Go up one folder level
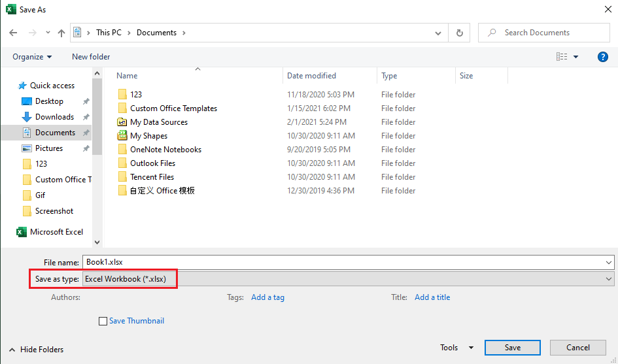This screenshot has width=618, height=364. (x=61, y=33)
